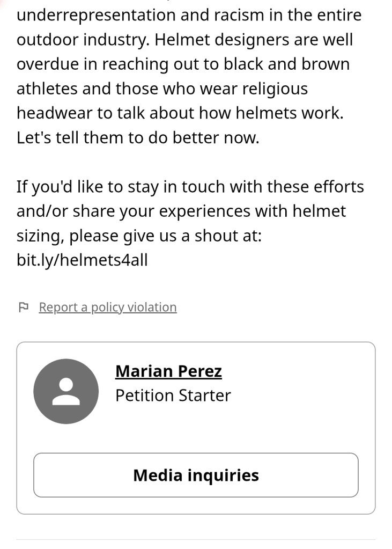The height and width of the screenshot is (549, 392).
Task: Click the line "underrepresentation and racism in the entire"
Action: (189, 14)
